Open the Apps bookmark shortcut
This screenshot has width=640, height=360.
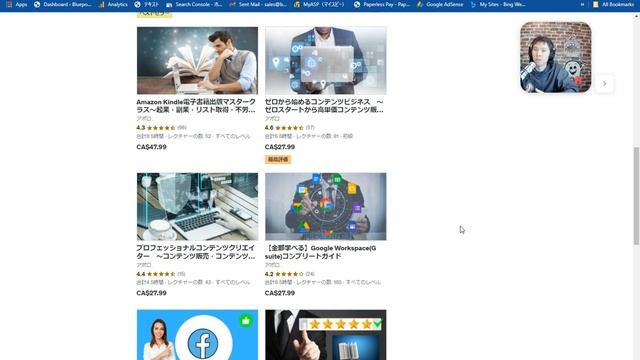click(17, 4)
